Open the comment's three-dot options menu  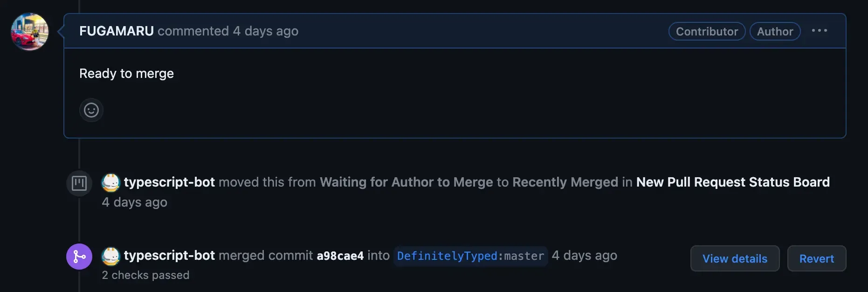819,31
